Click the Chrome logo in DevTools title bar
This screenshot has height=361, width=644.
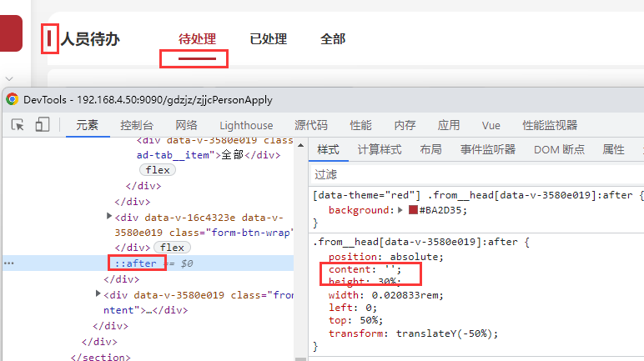(13, 99)
